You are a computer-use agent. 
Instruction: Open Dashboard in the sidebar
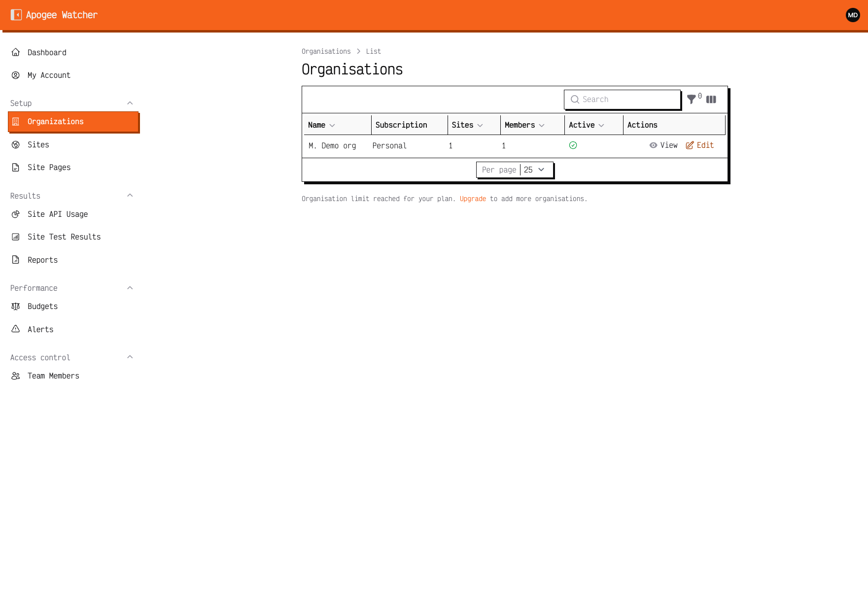tap(73, 52)
